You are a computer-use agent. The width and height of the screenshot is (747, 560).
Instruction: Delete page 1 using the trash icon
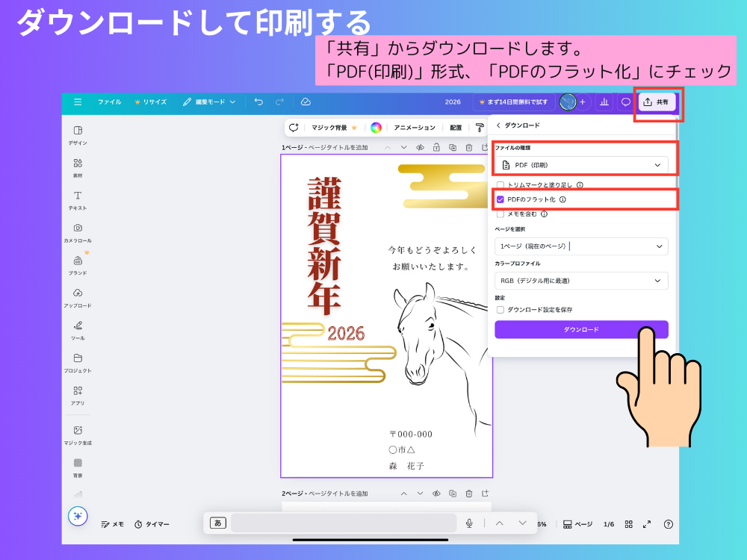click(x=468, y=148)
